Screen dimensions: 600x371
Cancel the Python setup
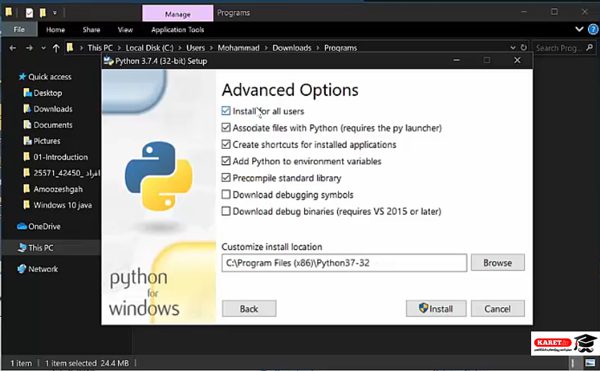pyautogui.click(x=497, y=308)
